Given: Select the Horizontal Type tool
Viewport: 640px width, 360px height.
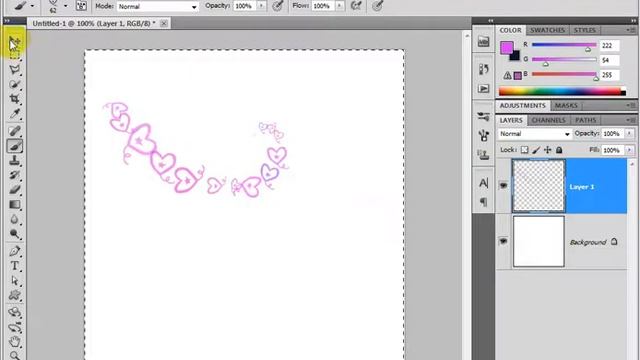Looking at the screenshot, I should [x=15, y=266].
